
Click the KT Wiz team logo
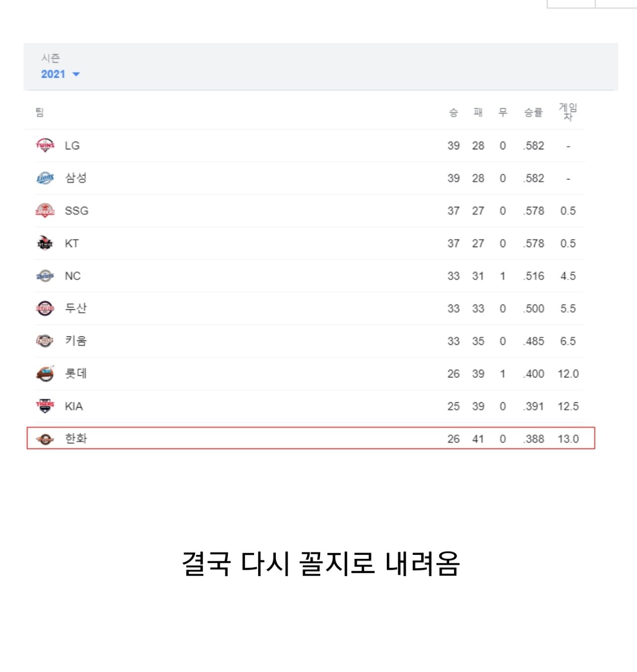(45, 243)
